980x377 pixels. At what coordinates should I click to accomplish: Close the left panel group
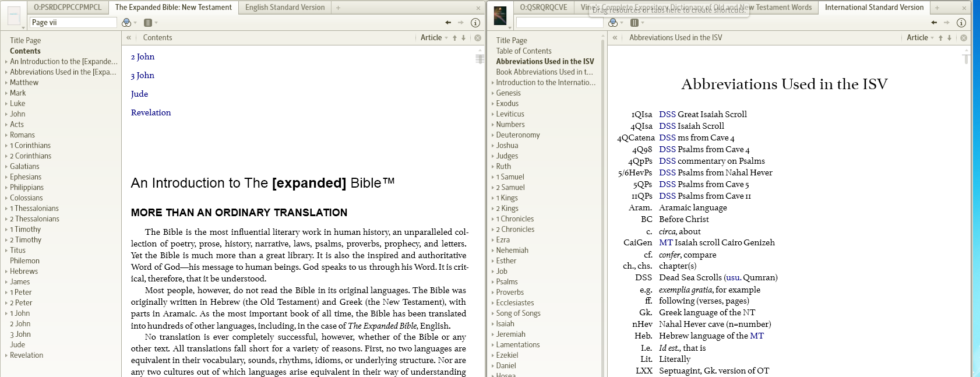tap(478, 8)
